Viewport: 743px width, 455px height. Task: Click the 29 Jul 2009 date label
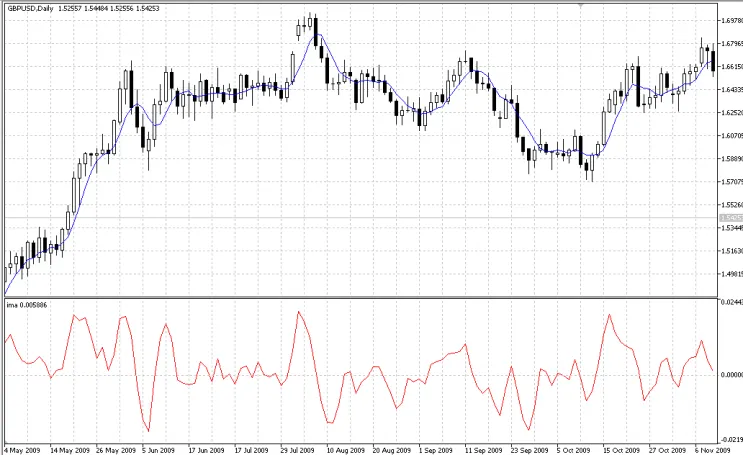coord(297,449)
